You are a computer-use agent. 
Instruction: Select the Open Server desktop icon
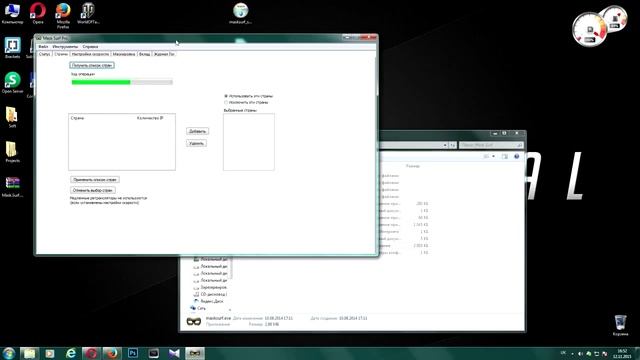pos(12,82)
